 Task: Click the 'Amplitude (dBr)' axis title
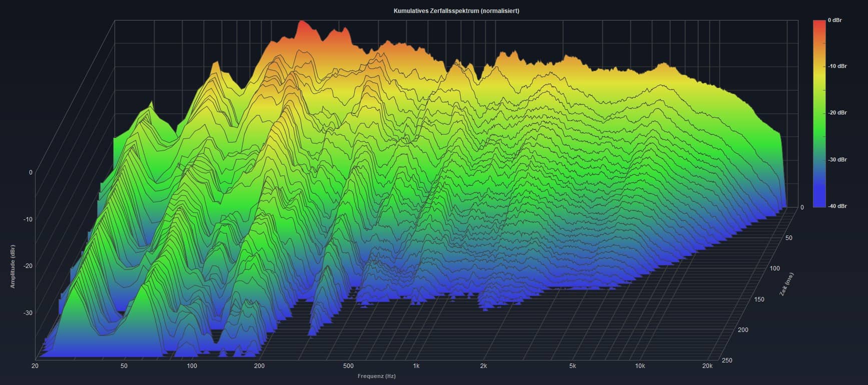13,266
